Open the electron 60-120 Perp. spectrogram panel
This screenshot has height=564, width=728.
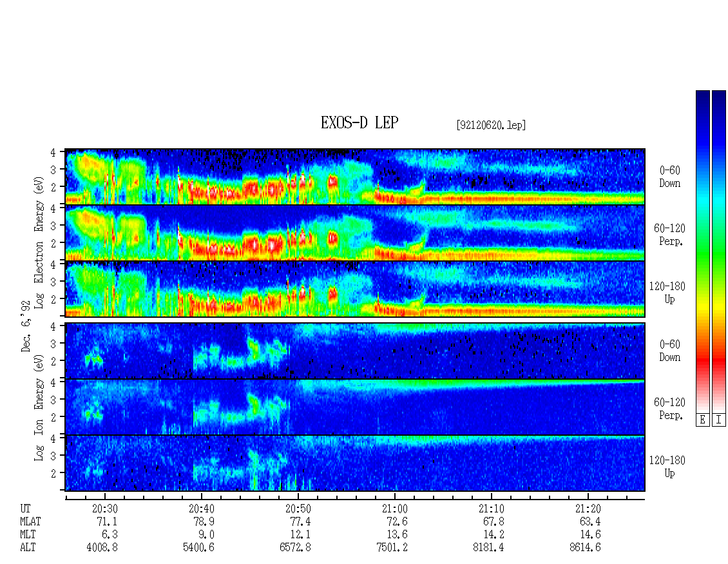point(355,233)
